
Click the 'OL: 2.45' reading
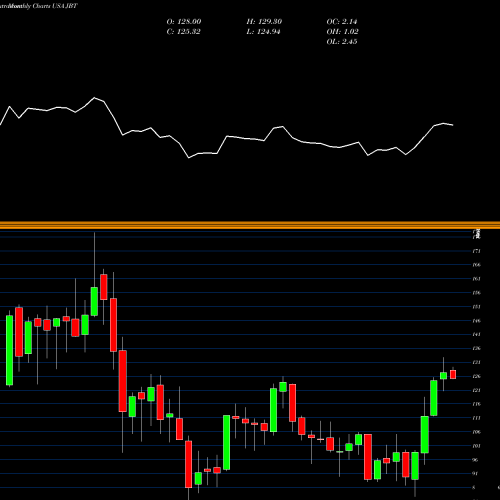(342, 42)
